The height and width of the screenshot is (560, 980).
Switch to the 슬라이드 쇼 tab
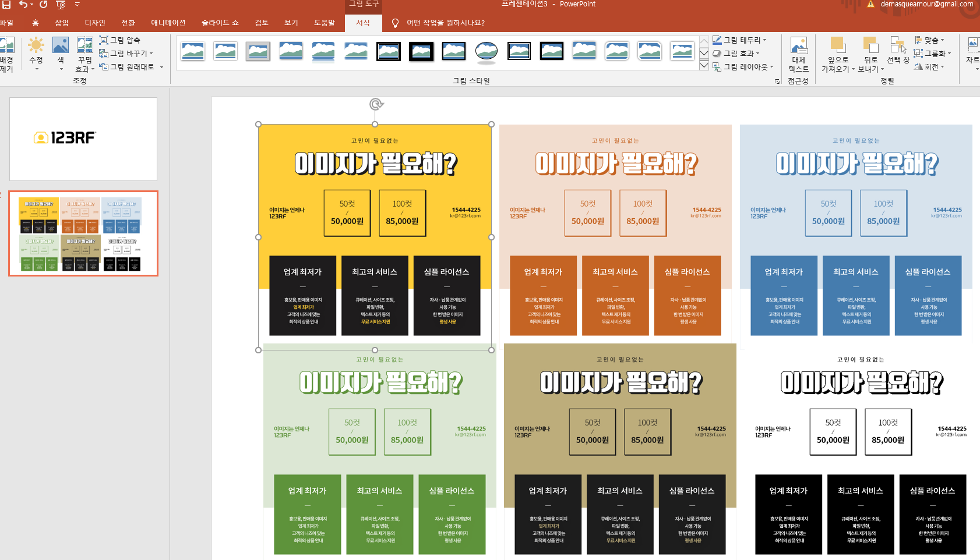tap(220, 23)
